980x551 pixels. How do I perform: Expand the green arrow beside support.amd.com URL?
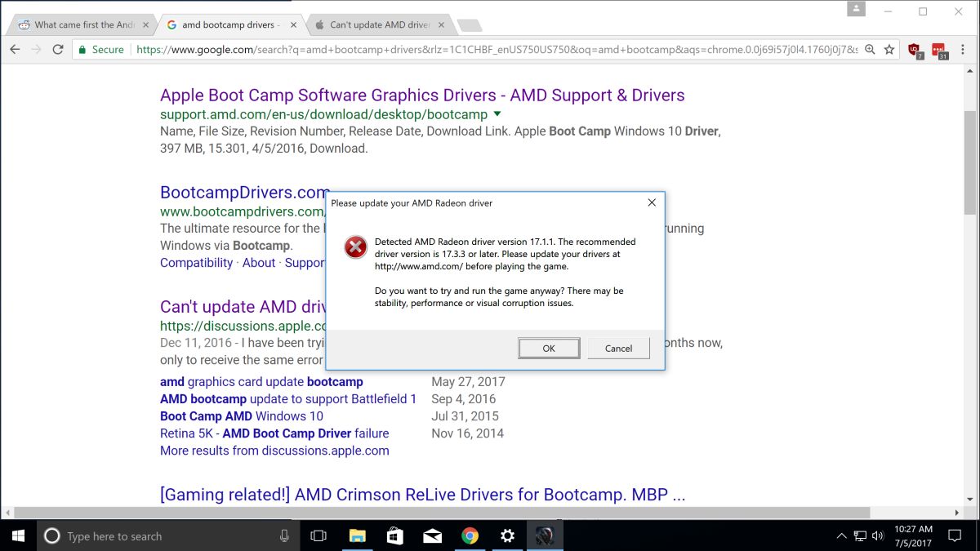click(497, 114)
